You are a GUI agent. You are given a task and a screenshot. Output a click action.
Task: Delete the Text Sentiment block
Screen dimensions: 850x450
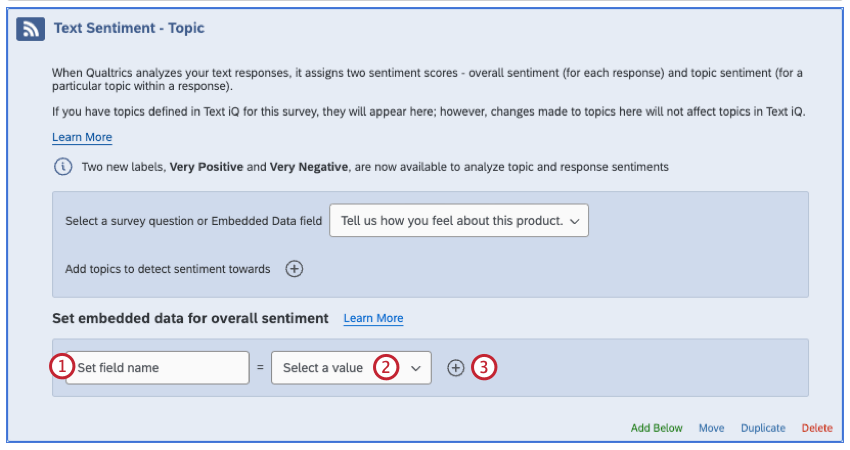click(x=816, y=428)
